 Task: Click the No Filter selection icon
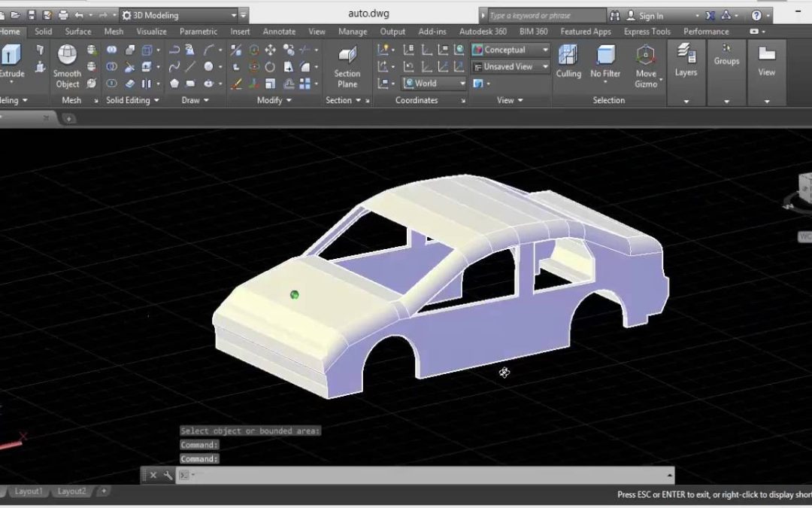[x=605, y=61]
